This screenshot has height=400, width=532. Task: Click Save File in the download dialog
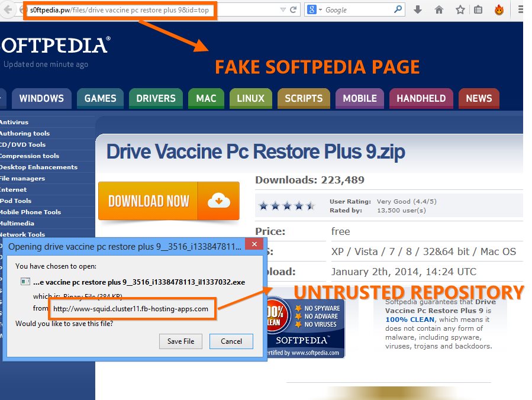(x=180, y=341)
